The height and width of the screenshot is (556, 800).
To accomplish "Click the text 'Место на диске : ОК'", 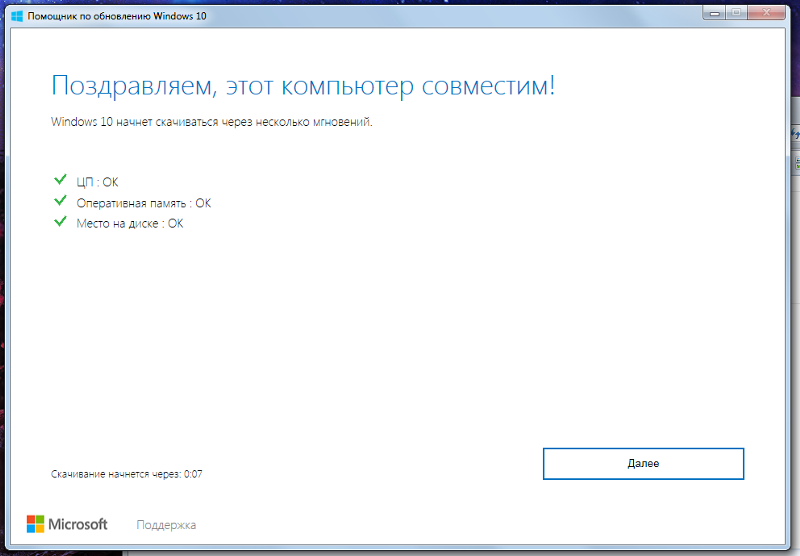I will coord(130,223).
